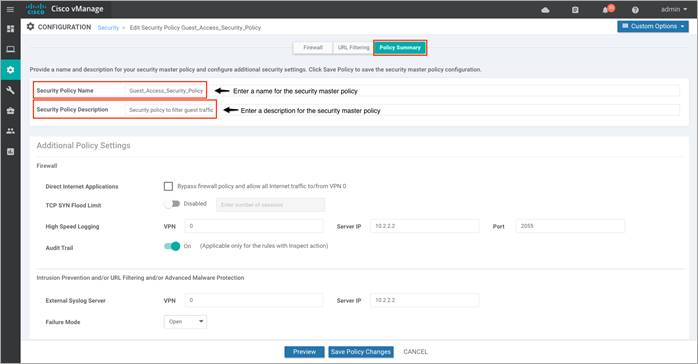Open the hamburger navigation menu
Screen dimensions: 698x364
(x=10, y=9)
